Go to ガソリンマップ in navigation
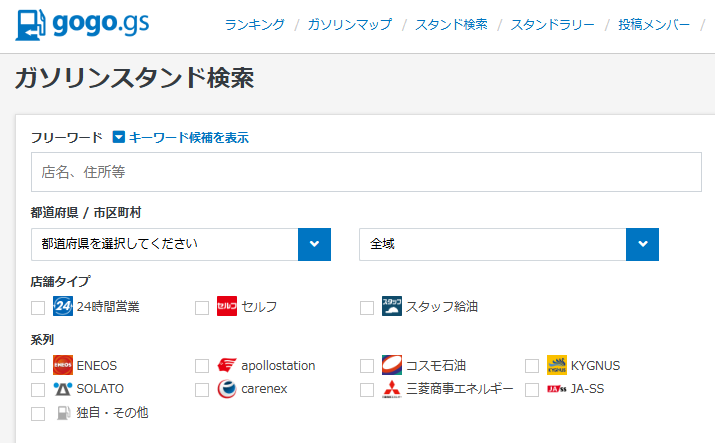Viewport: 715px width, 443px height. [349, 25]
